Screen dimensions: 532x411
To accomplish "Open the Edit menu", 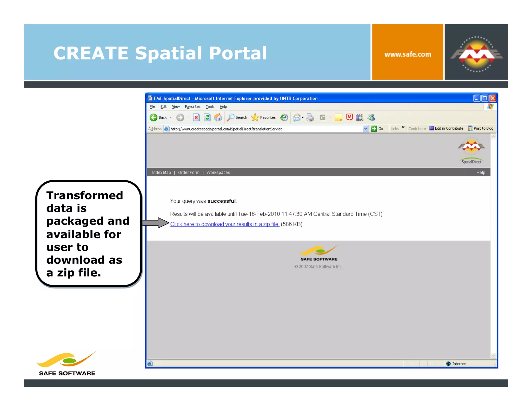I will [163, 107].
